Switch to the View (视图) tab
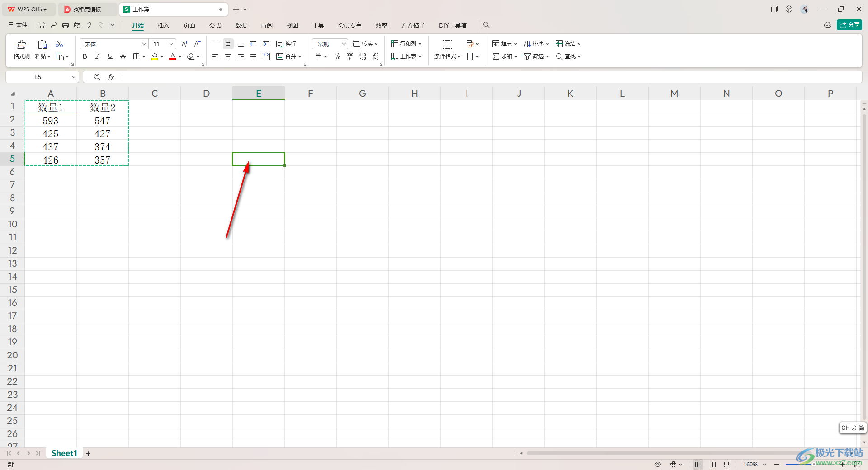Image resolution: width=868 pixels, height=470 pixels. coord(292,25)
